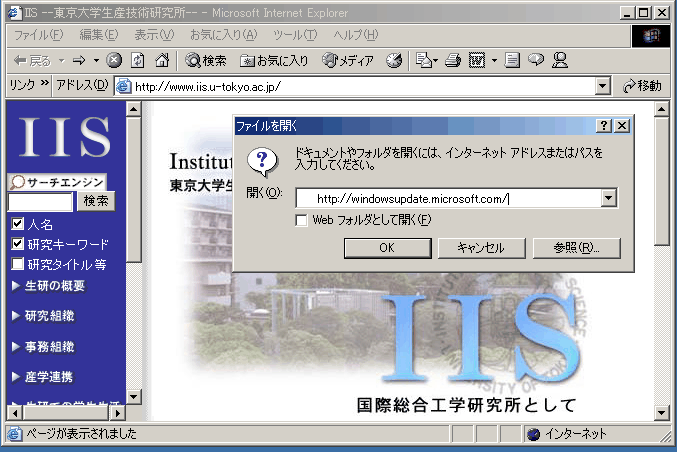Click the Windows logo throbber icon
The image size is (677, 452).
coord(651,36)
